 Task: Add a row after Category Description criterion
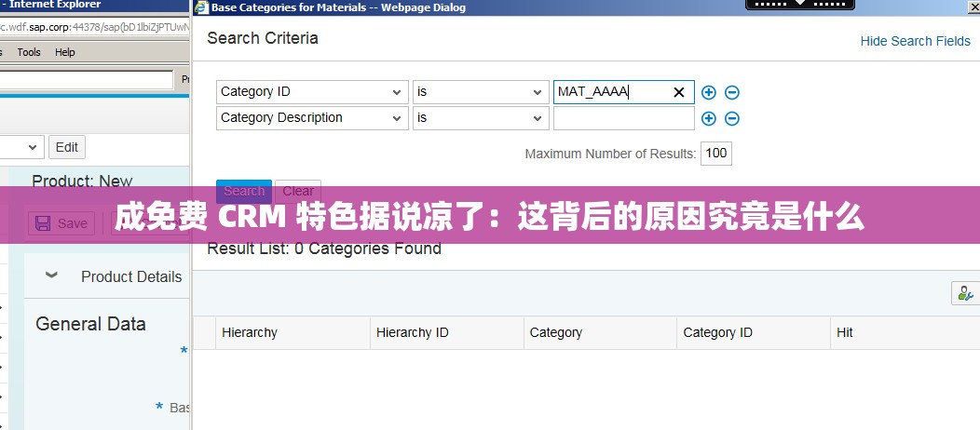[x=708, y=118]
